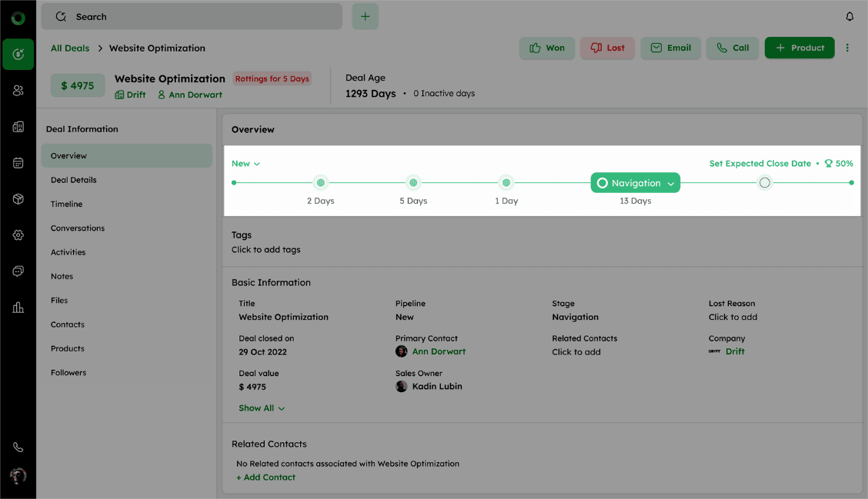Click the notification bell icon

[850, 17]
